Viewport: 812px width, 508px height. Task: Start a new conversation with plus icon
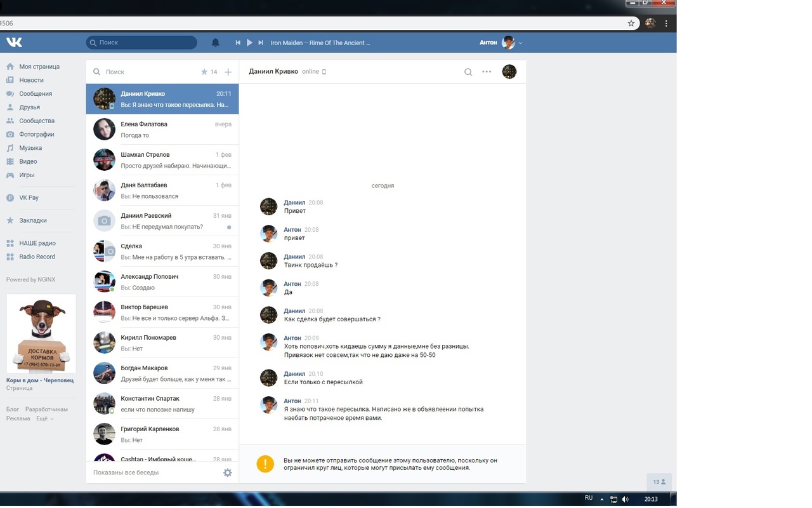click(x=228, y=72)
